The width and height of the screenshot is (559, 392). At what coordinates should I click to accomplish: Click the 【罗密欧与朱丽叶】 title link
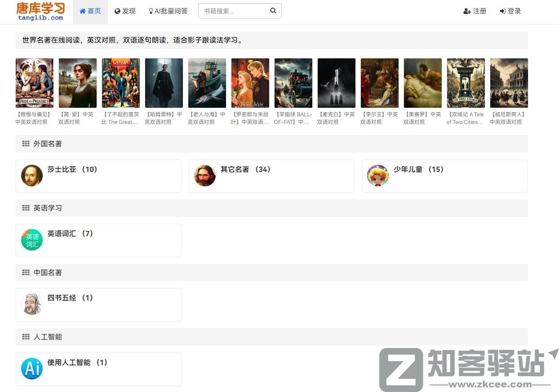pos(250,118)
